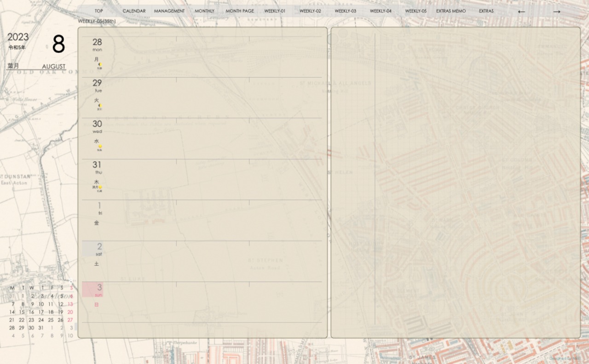
Task: Click the moon phase icon on Tuesday 29
Action: [99, 106]
